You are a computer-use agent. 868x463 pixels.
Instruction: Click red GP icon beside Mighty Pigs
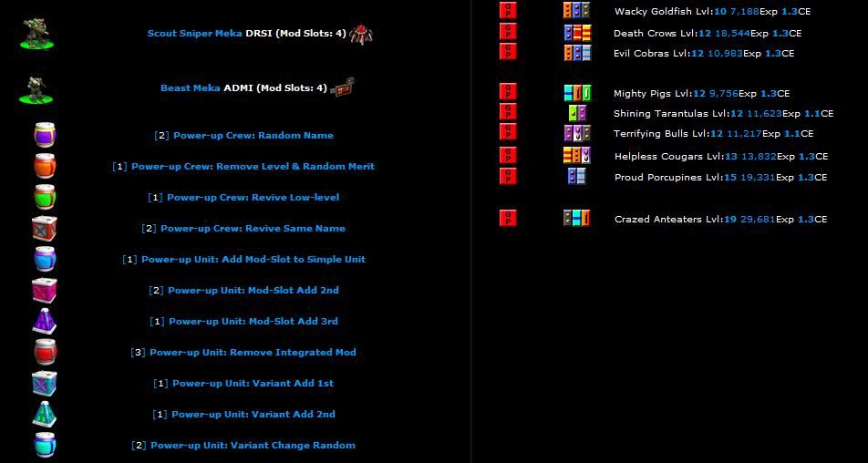click(x=508, y=92)
